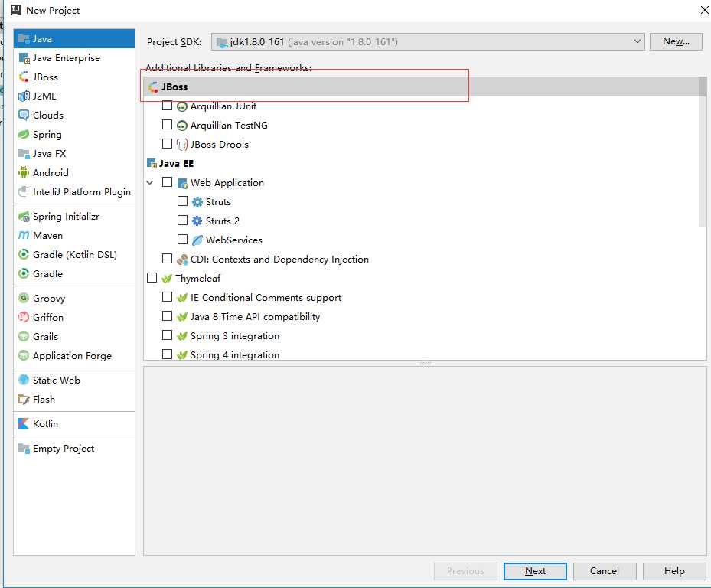Select the Spring leaf icon in the sidebar
Screen dimensions: 711x588
[x=24, y=134]
